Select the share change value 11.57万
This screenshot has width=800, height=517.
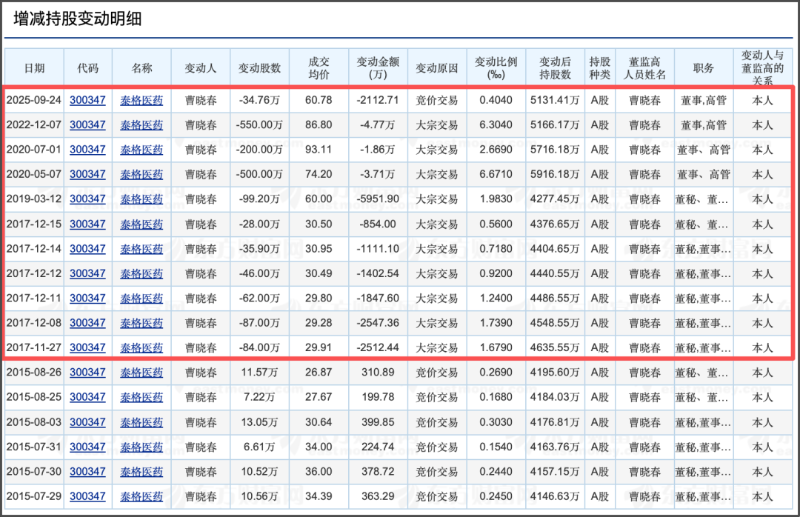260,373
